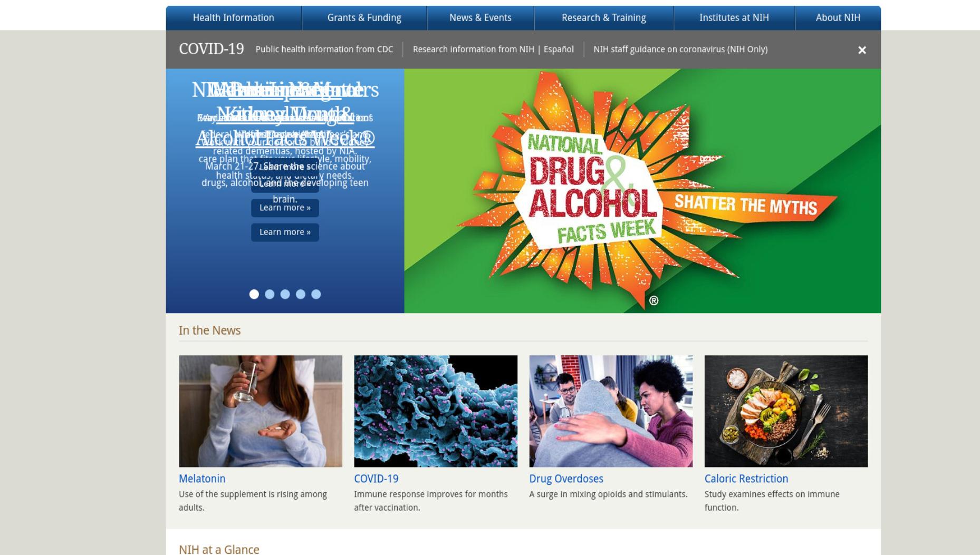The height and width of the screenshot is (555, 980).
Task: Open the Caloric Restriction headline link
Action: [746, 479]
